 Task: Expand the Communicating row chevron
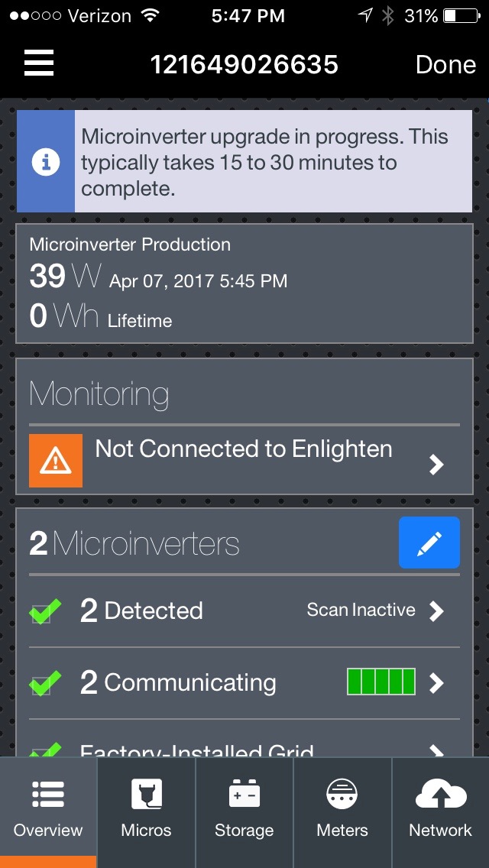436,682
